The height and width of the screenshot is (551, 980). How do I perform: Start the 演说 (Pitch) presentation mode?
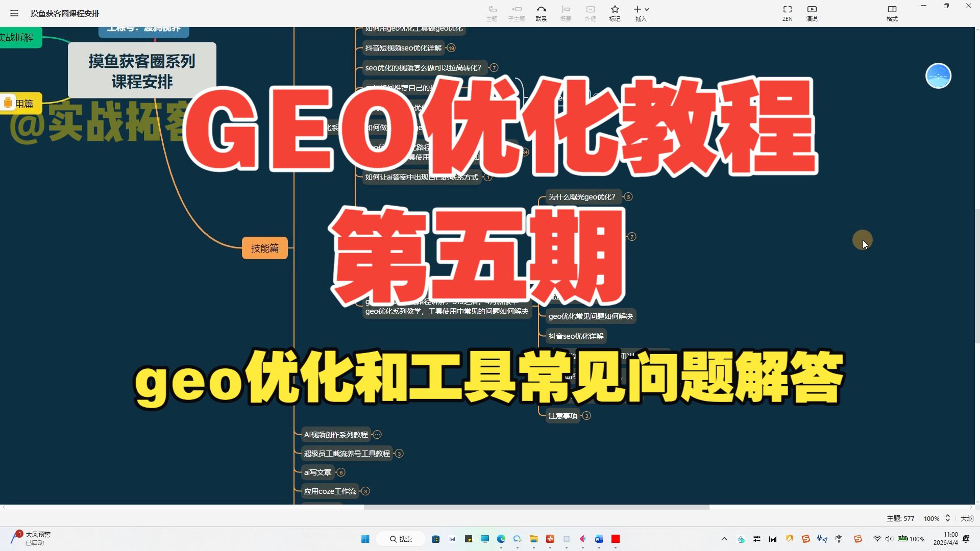[812, 13]
